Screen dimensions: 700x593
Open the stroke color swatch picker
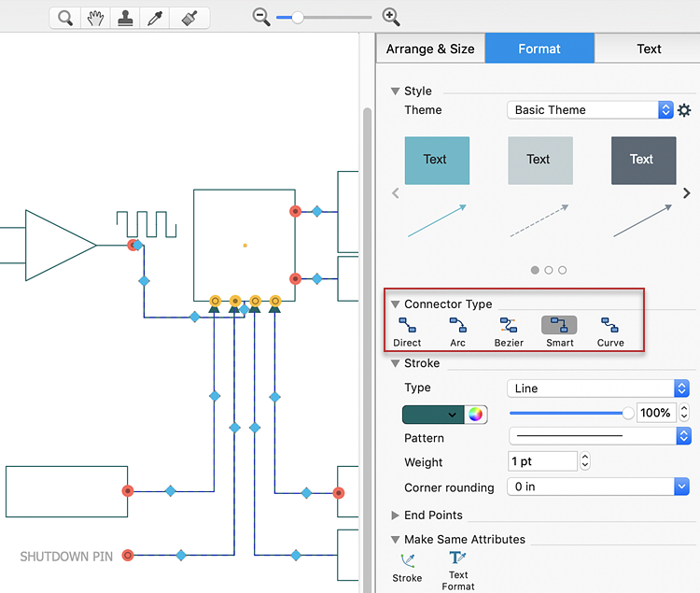pos(434,415)
